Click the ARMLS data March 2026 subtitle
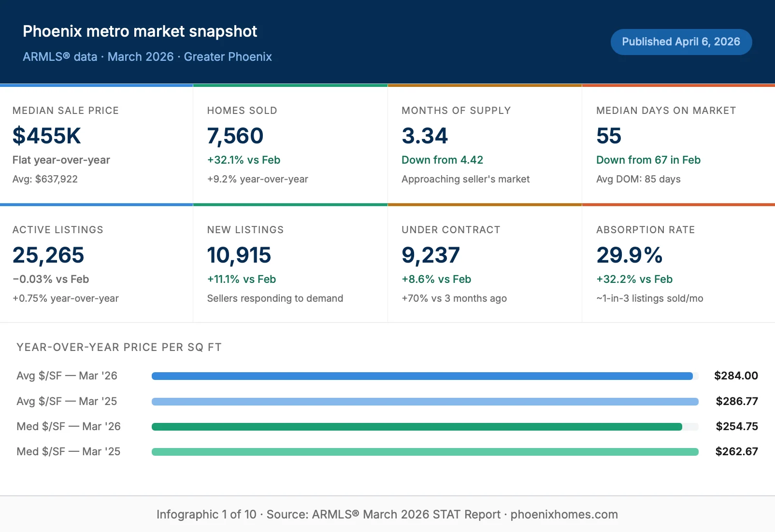 [x=147, y=57]
